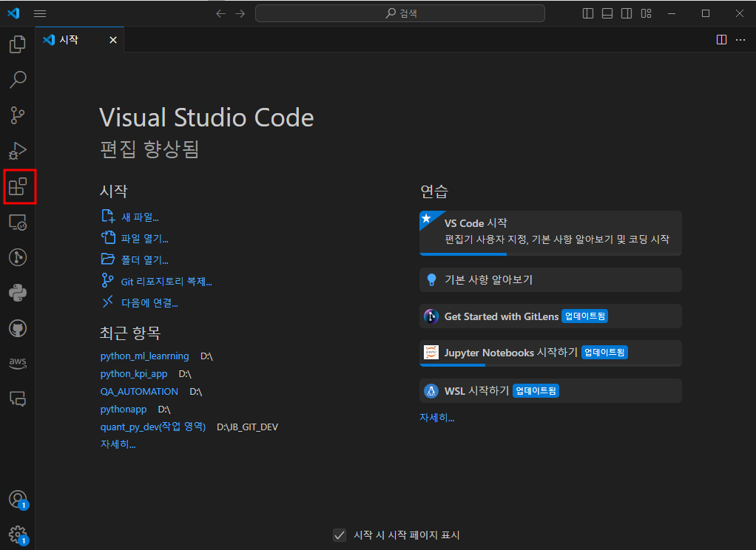This screenshot has height=550, width=756.
Task: Toggle 시작 시 시작 페이지 표시 checkbox
Action: pos(340,535)
